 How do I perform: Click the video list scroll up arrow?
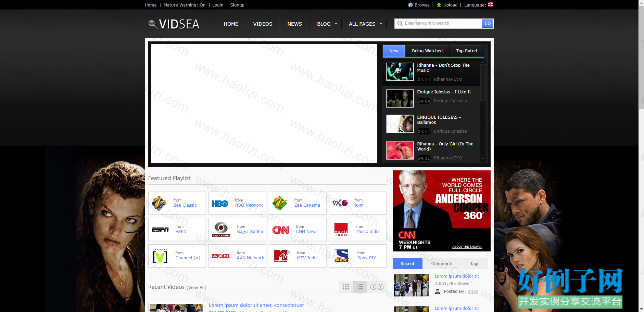point(483,62)
